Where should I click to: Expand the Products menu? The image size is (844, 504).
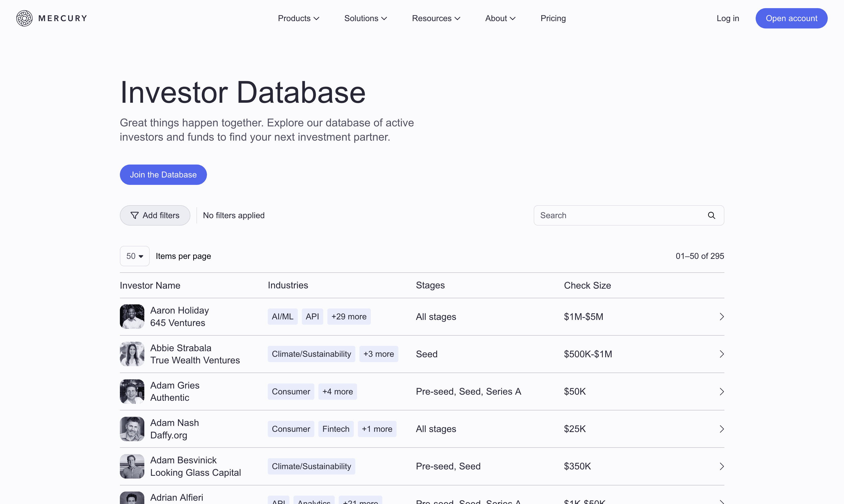[x=298, y=18]
